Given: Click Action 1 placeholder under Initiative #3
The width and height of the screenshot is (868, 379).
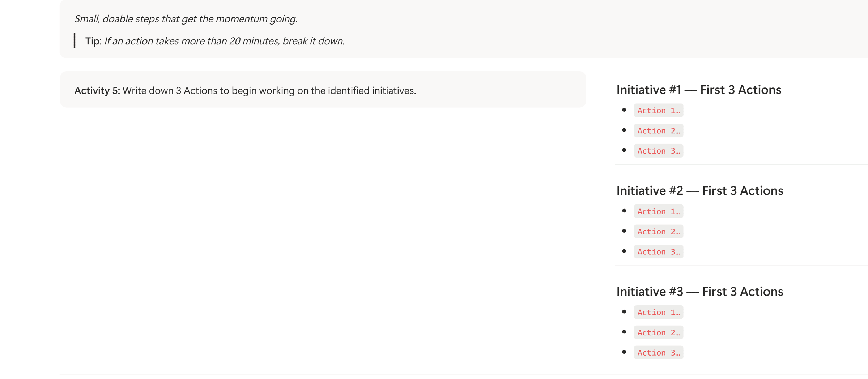Looking at the screenshot, I should pos(658,312).
